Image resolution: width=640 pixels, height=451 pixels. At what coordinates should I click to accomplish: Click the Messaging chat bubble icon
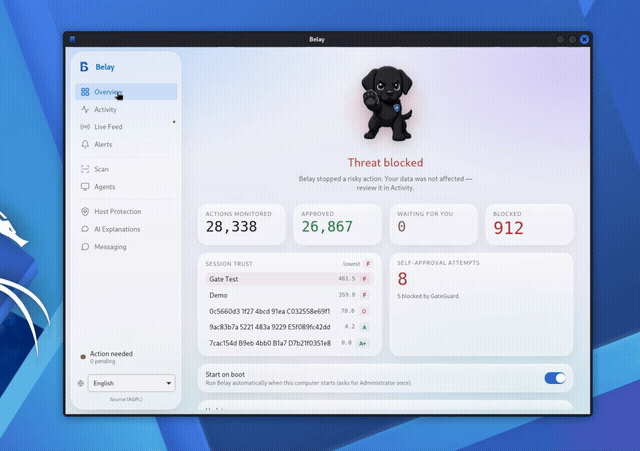point(85,247)
